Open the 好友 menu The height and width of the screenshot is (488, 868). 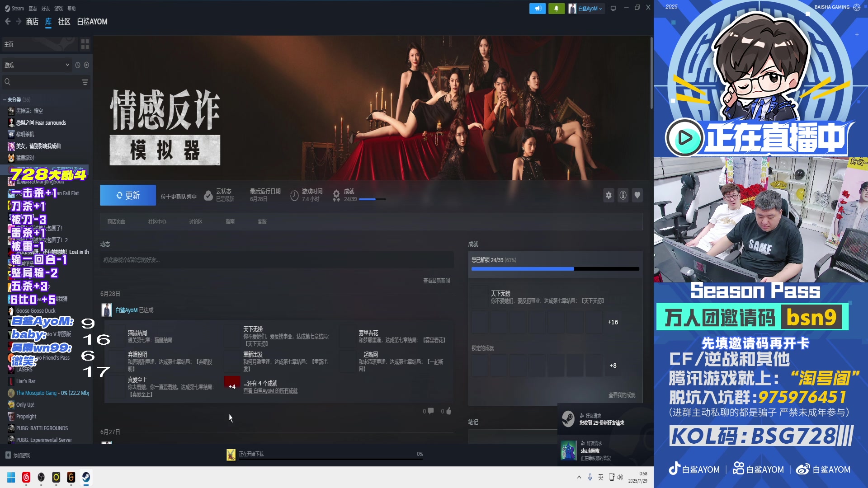pos(46,8)
